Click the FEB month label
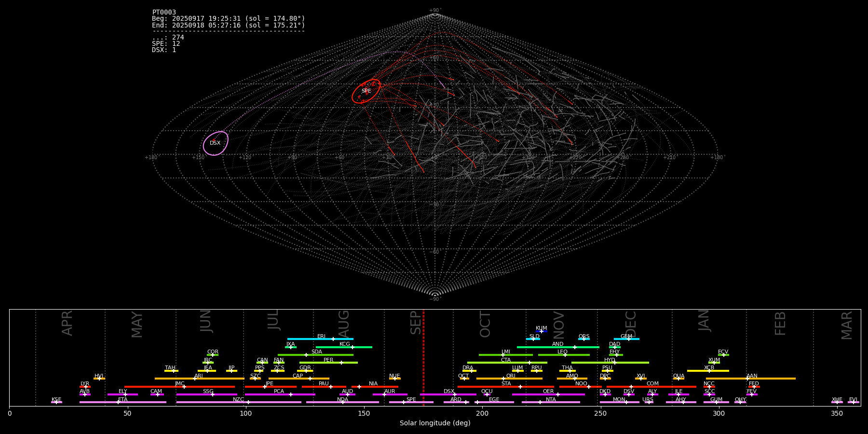Viewport: 868px width, 434px height. (x=780, y=323)
